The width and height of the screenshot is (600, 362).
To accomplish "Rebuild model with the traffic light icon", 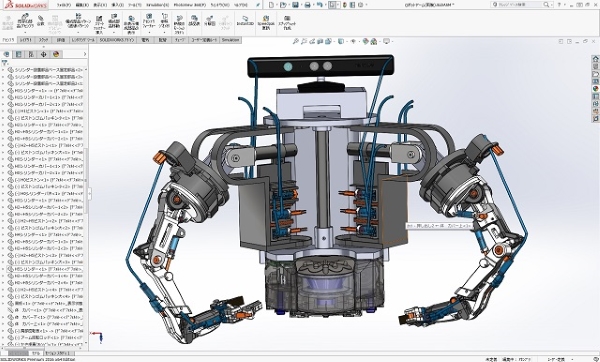I will [345, 5].
